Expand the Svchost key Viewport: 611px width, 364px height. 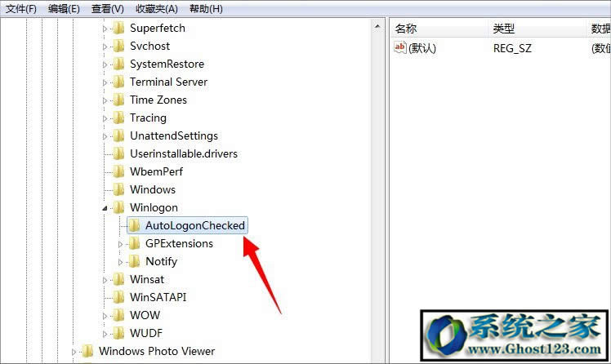tap(105, 47)
